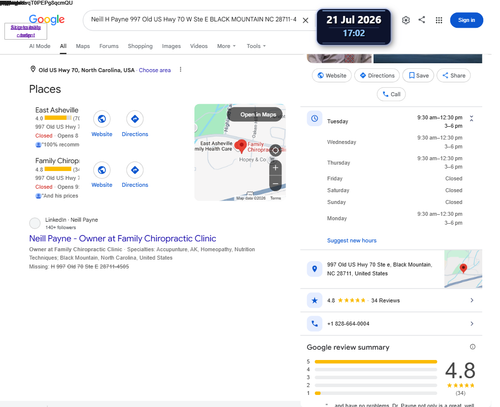Click the 5-star rating bar
500x407 pixels.
click(x=376, y=361)
